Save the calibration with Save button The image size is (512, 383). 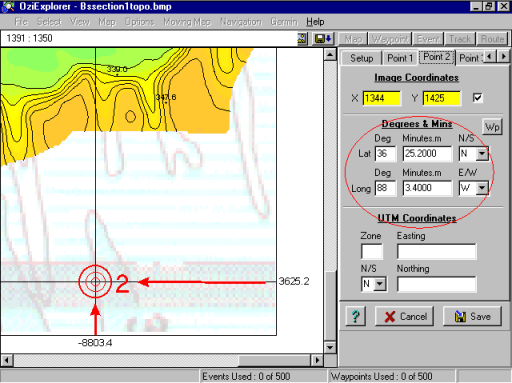click(x=472, y=316)
